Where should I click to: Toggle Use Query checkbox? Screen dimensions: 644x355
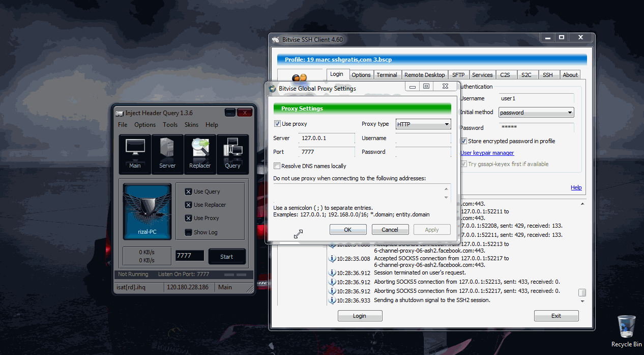pos(188,192)
